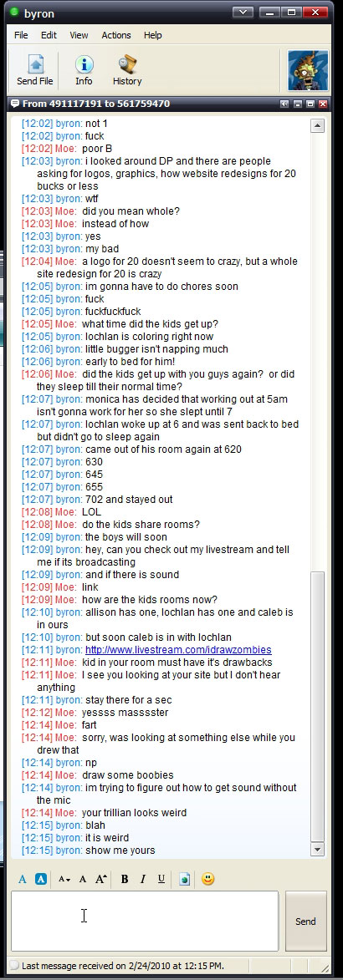Choose text background highlight color
The height and width of the screenshot is (980, 343).
(41, 879)
